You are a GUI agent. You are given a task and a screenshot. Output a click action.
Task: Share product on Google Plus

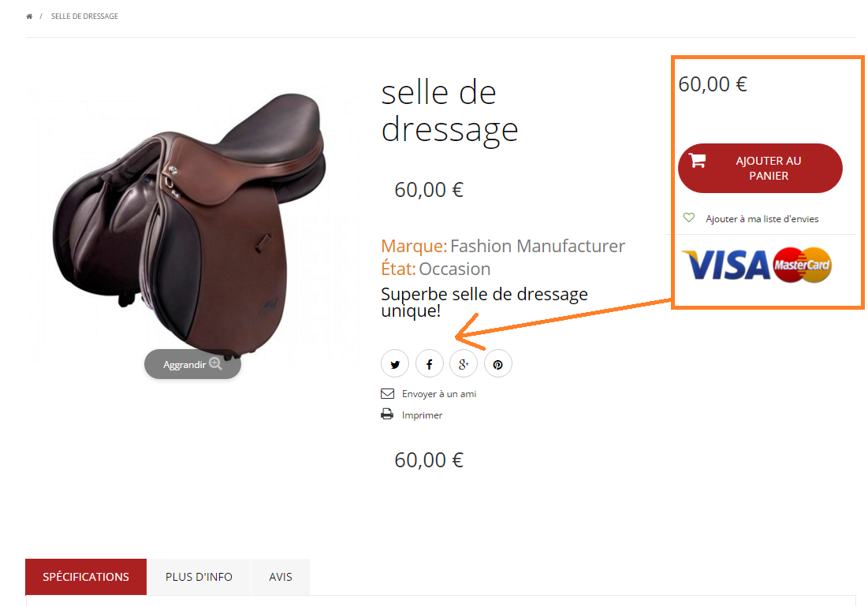464,364
